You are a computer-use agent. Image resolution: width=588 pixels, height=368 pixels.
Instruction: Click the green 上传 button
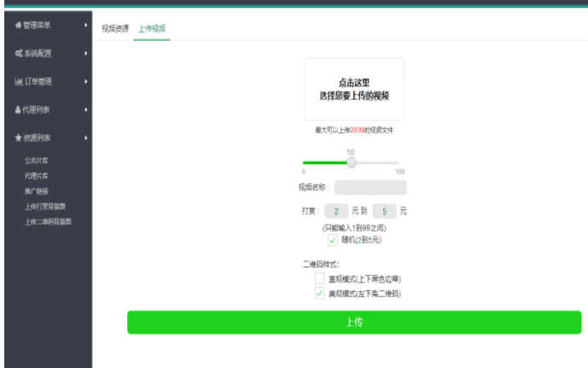pos(354,322)
